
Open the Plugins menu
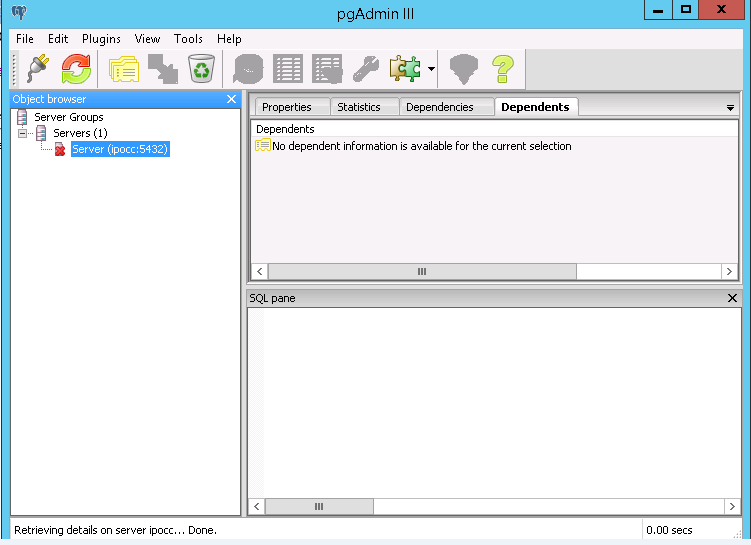[101, 39]
